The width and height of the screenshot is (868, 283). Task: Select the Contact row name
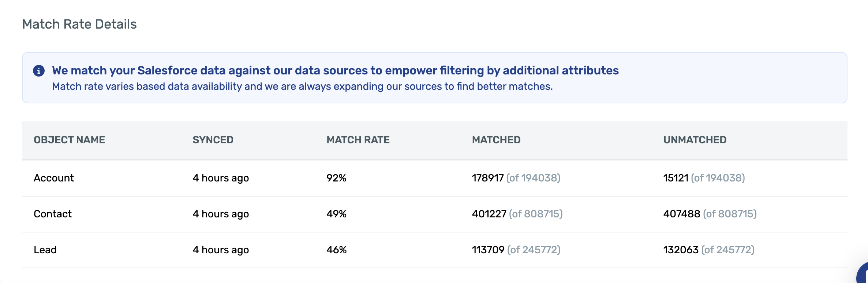point(53,214)
